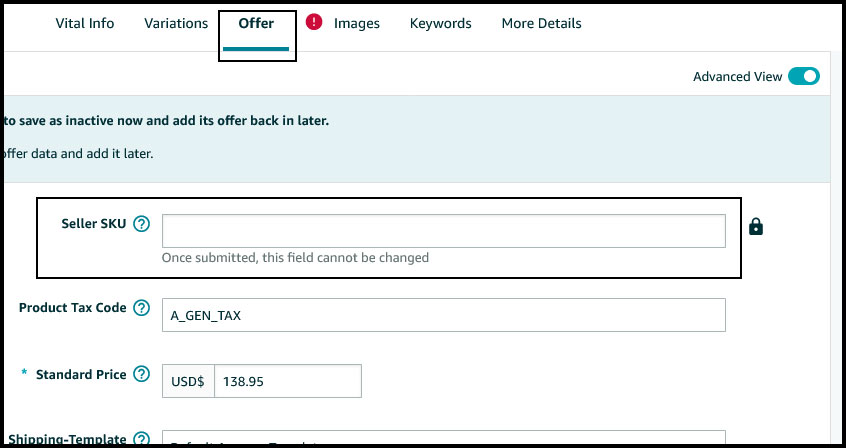The width and height of the screenshot is (846, 448).
Task: Go to the Images tab
Action: click(357, 23)
